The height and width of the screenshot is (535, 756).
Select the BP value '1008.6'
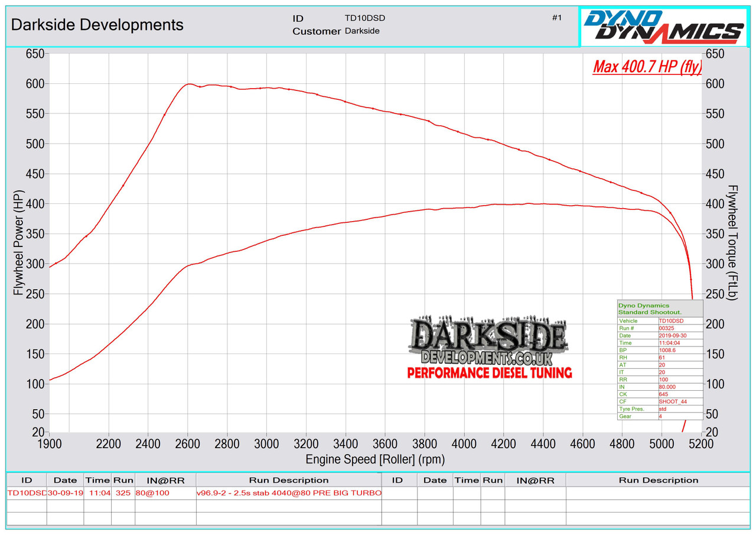667,350
